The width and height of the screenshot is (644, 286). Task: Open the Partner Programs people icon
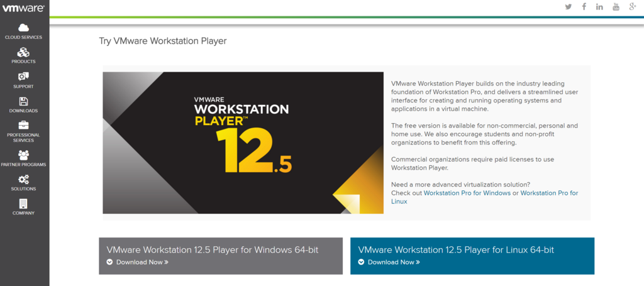pos(23,155)
